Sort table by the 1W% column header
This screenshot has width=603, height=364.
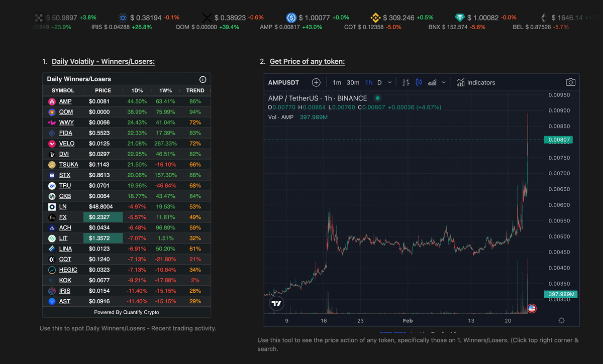[165, 90]
